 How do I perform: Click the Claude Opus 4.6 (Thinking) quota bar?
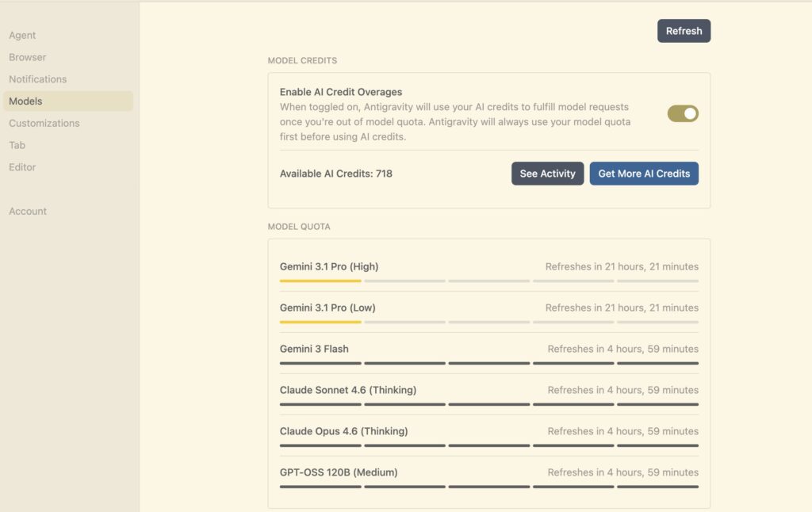488,445
